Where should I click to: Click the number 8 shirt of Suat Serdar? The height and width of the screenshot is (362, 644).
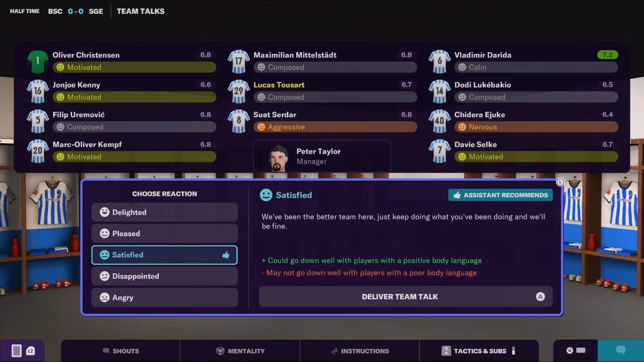(x=239, y=121)
